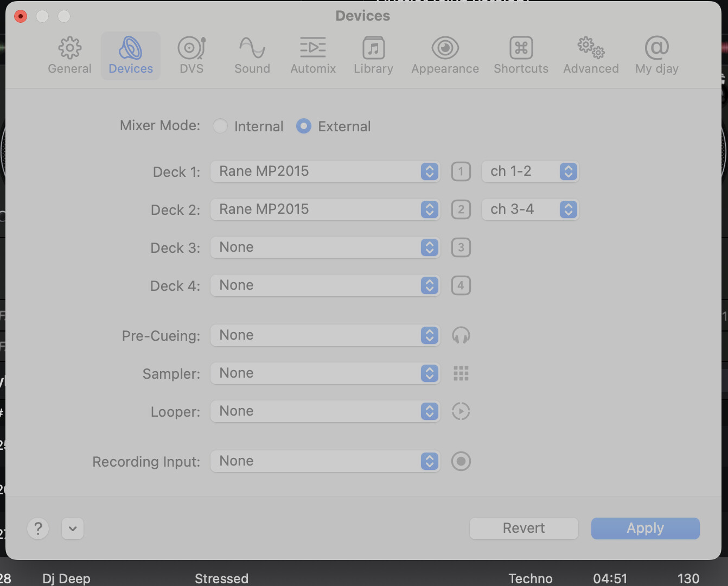
Task: Click the Looper circular play icon
Action: (x=461, y=411)
